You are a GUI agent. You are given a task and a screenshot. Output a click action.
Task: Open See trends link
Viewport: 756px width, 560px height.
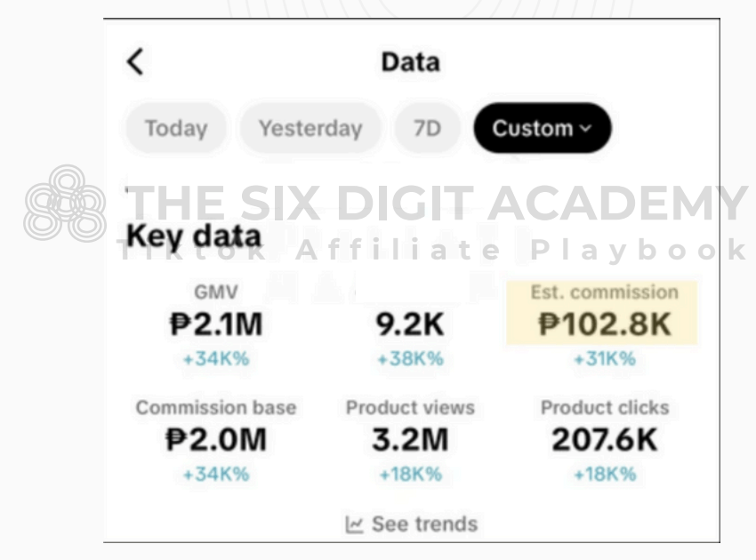click(x=423, y=524)
